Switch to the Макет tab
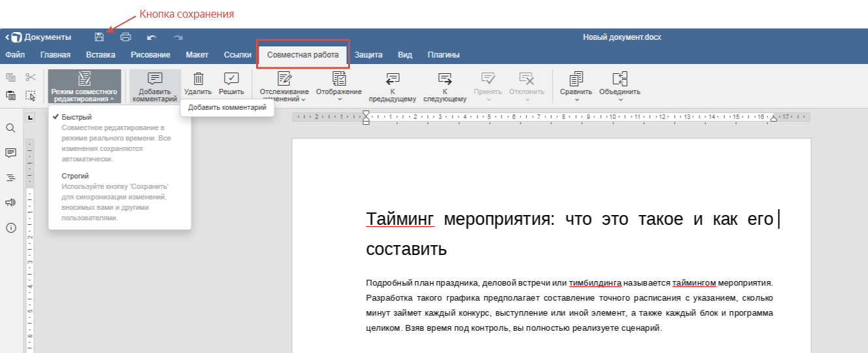This screenshot has width=868, height=353. pos(197,55)
